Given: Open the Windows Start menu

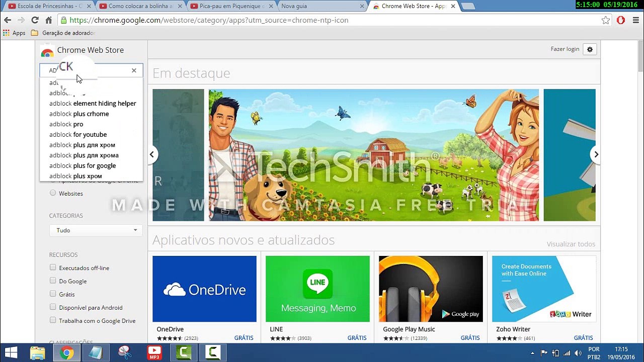Looking at the screenshot, I should 11,352.
